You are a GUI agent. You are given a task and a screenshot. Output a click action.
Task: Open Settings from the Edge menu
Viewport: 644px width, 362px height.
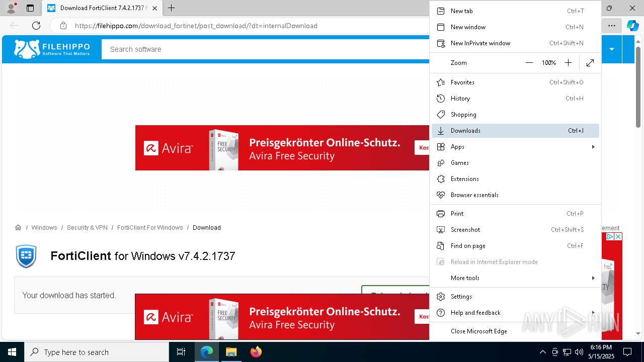(515, 297)
